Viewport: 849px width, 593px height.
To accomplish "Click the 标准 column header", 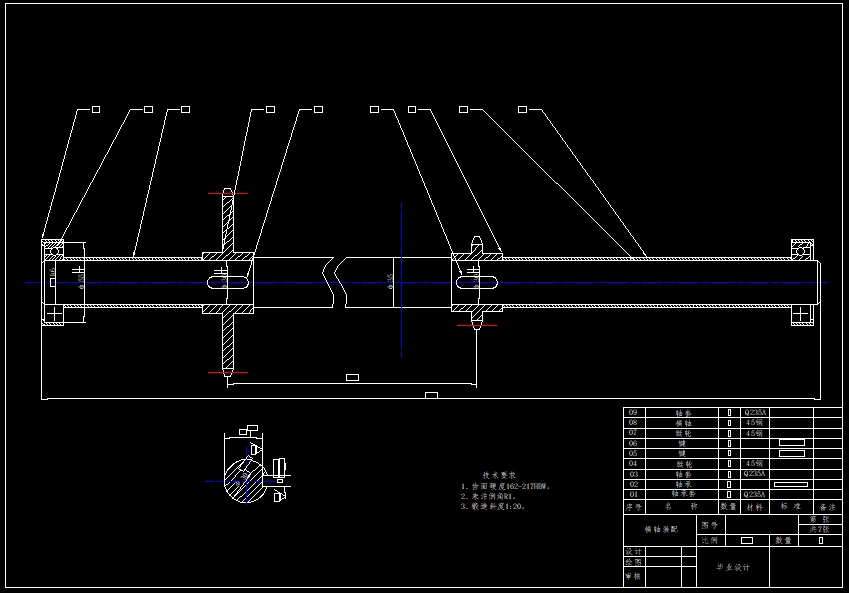I will coord(791,506).
